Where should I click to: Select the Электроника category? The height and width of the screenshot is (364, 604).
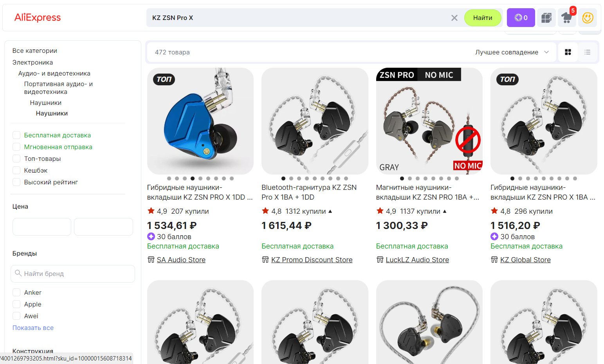coord(32,62)
